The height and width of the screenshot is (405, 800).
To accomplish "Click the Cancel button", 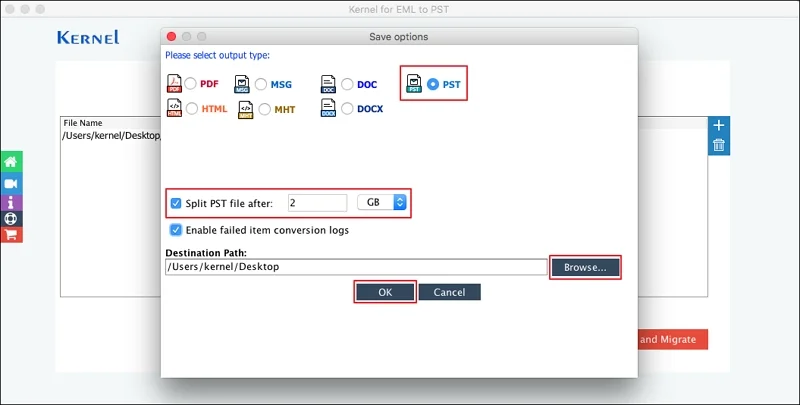I will 449,292.
